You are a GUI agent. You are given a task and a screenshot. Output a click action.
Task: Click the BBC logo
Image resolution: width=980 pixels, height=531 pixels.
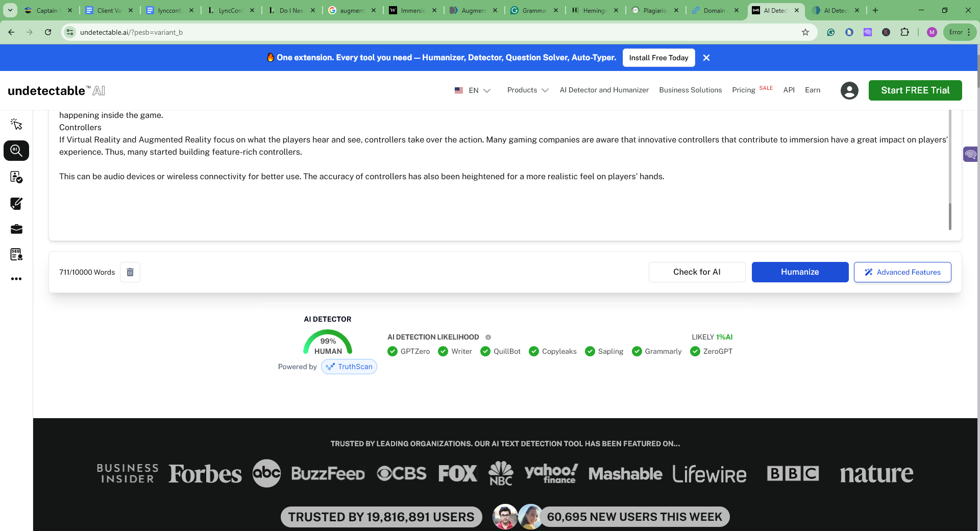[793, 473]
